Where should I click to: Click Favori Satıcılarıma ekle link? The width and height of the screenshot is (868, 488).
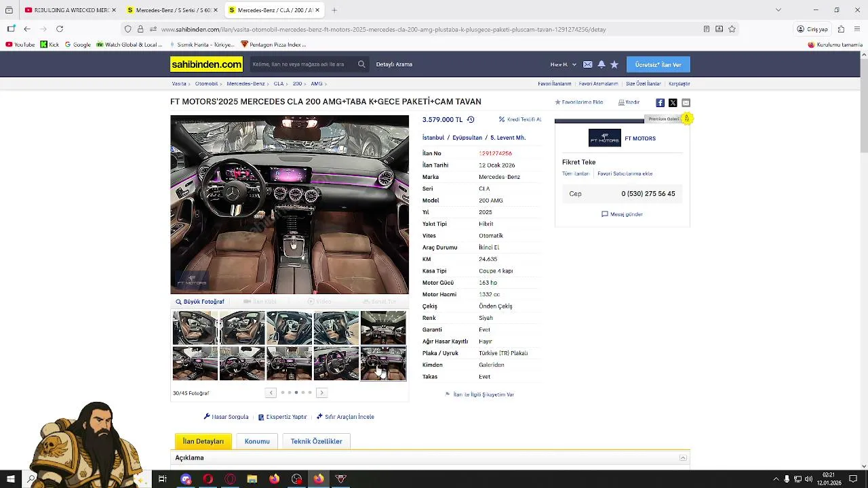625,174
